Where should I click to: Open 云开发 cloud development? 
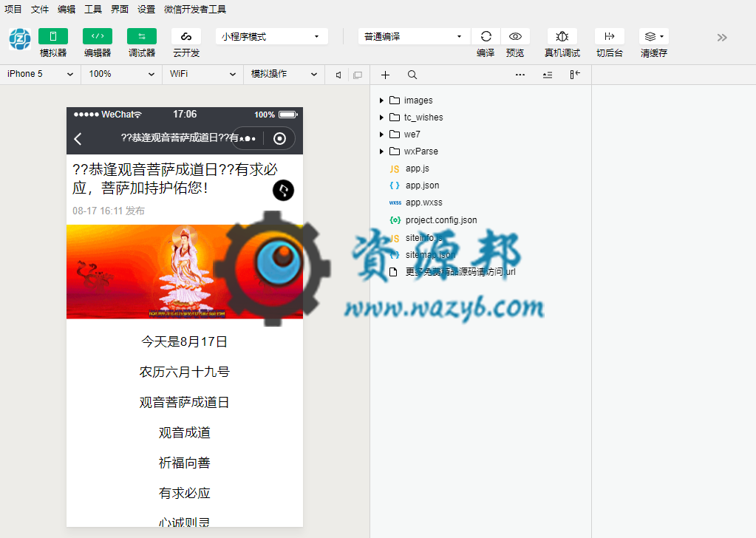[186, 36]
